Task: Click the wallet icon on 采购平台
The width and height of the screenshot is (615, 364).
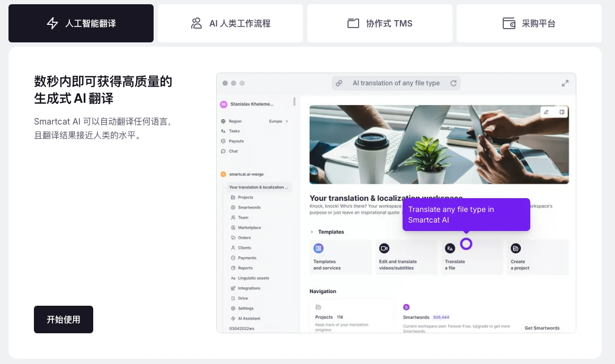Action: click(x=509, y=23)
